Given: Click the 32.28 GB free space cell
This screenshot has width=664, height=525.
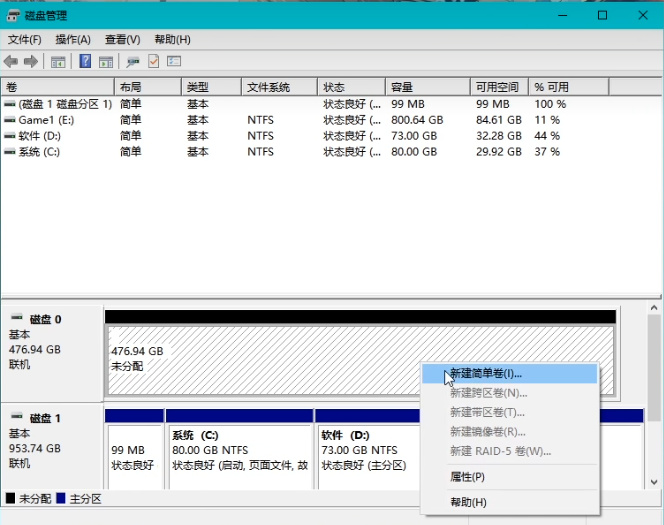Looking at the screenshot, I should tap(499, 136).
